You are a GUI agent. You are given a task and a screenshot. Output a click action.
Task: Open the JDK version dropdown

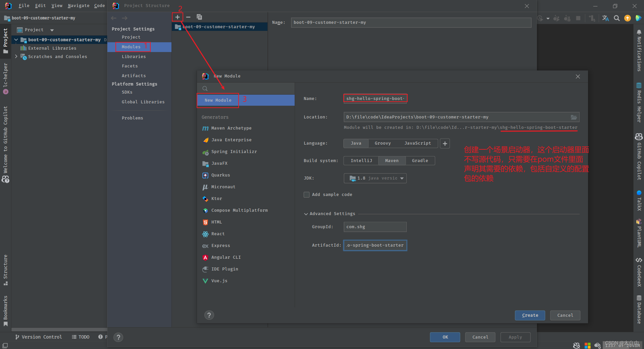click(375, 178)
